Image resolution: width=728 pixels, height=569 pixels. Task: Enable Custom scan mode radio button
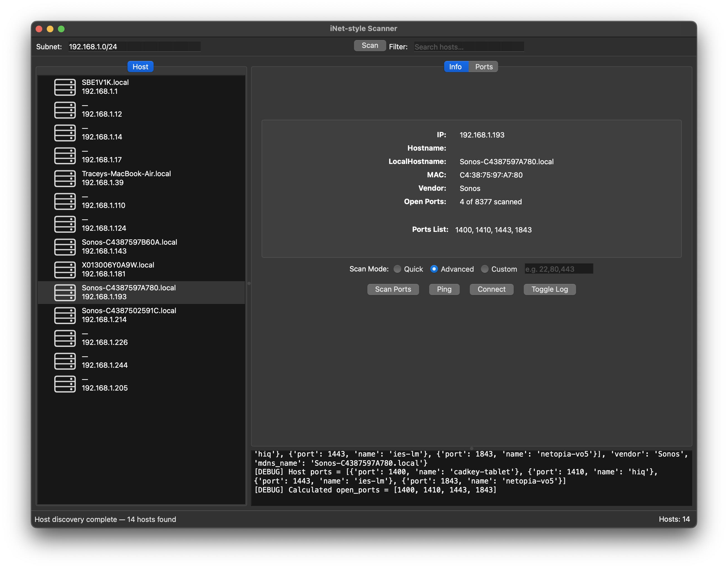pyautogui.click(x=484, y=269)
